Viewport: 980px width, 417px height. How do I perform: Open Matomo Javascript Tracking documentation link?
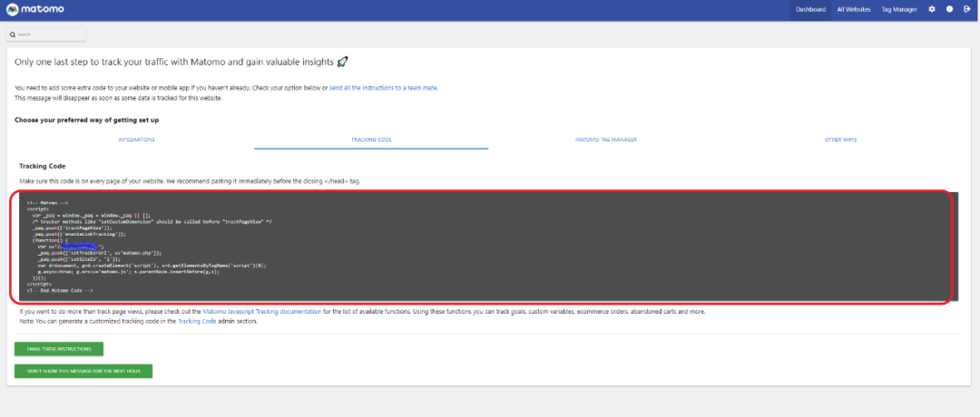point(262,311)
